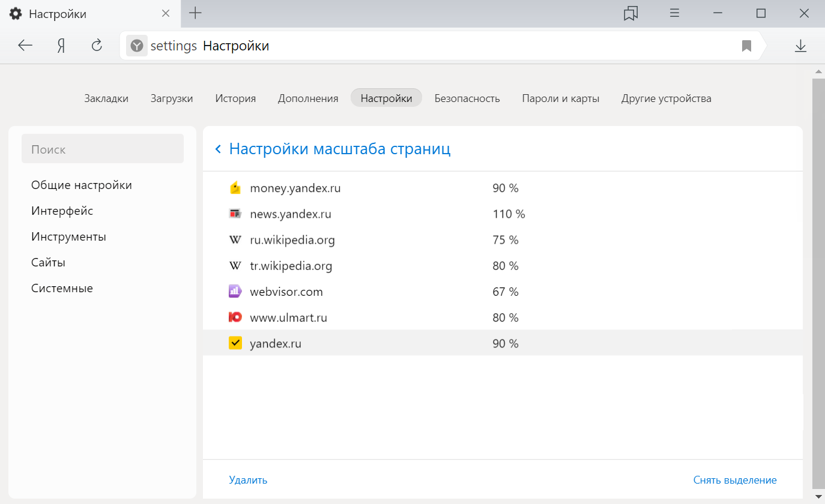Uncheck the yandex.ru selection checkbox
The width and height of the screenshot is (825, 504).
235,343
